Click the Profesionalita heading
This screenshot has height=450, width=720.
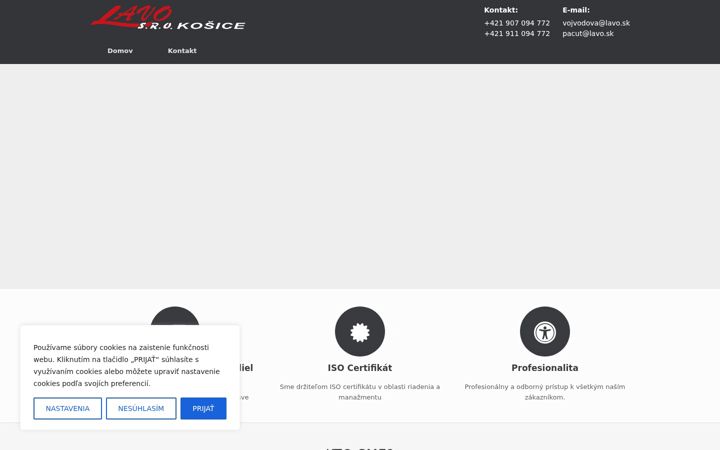click(x=545, y=368)
